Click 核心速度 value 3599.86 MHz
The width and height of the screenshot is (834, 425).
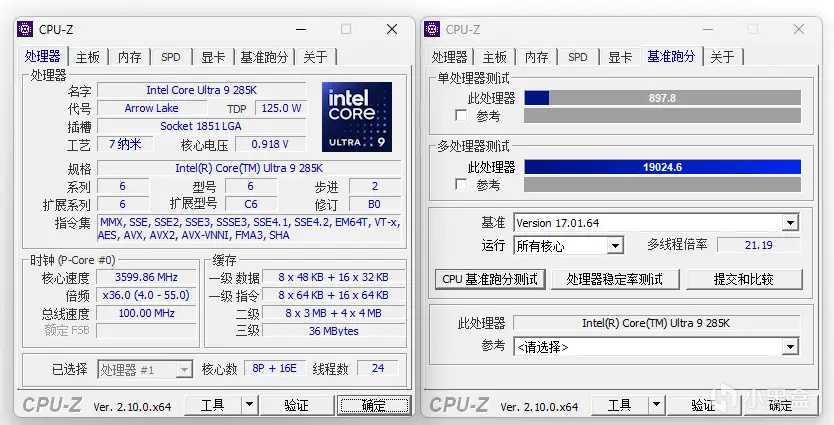tap(146, 277)
